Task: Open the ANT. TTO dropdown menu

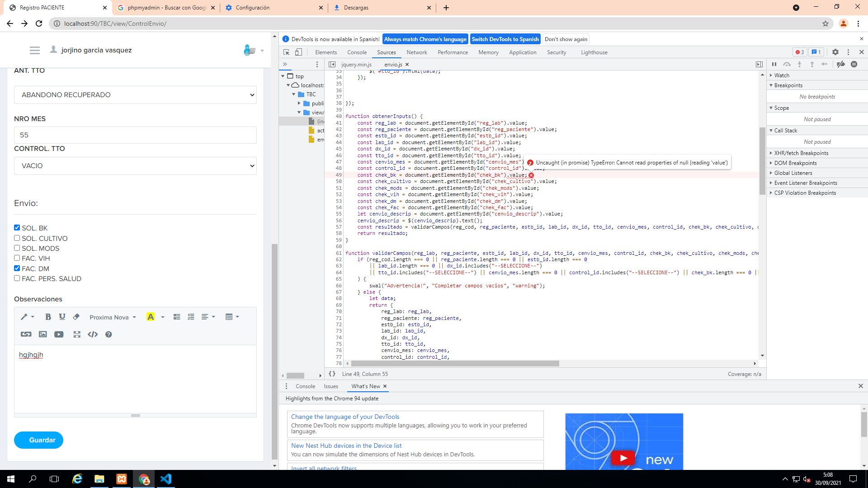Action: [136, 94]
